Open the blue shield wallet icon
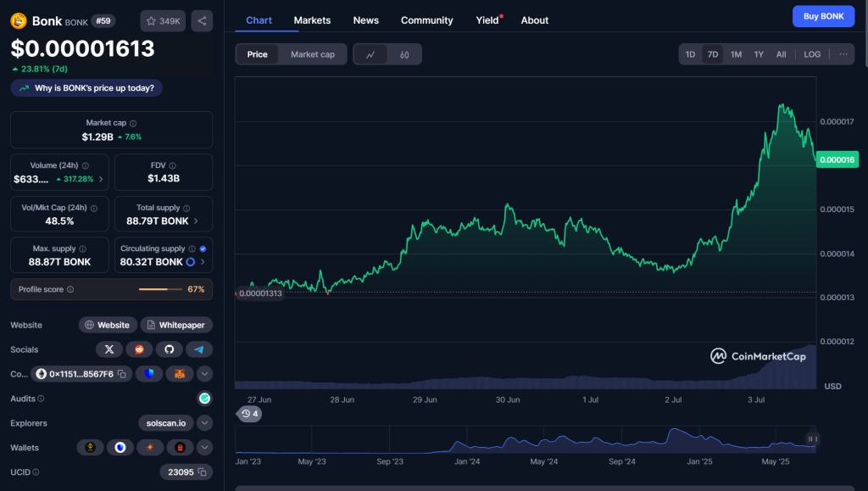868x491 pixels. pos(120,447)
